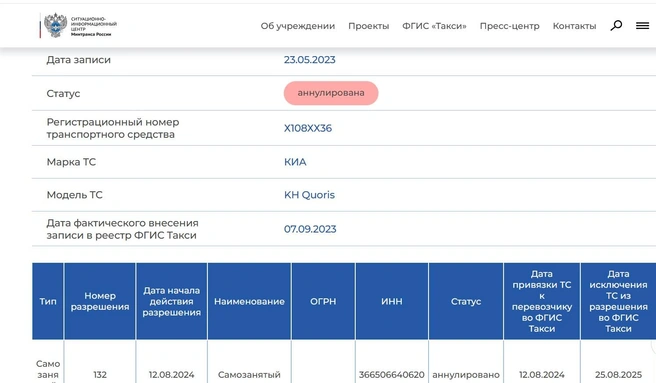Click 'Регистрационный номер транспортного средства' label
The width and height of the screenshot is (656, 383).
[113, 128]
